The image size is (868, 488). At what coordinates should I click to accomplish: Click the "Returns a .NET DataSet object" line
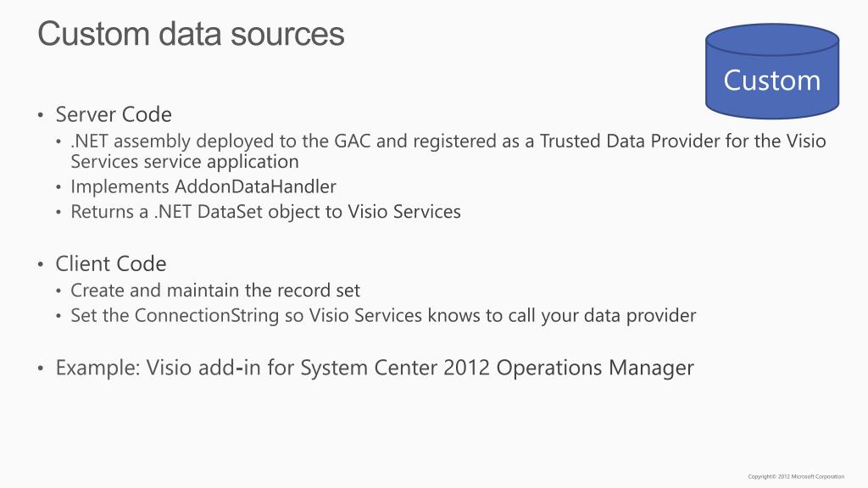click(x=265, y=212)
